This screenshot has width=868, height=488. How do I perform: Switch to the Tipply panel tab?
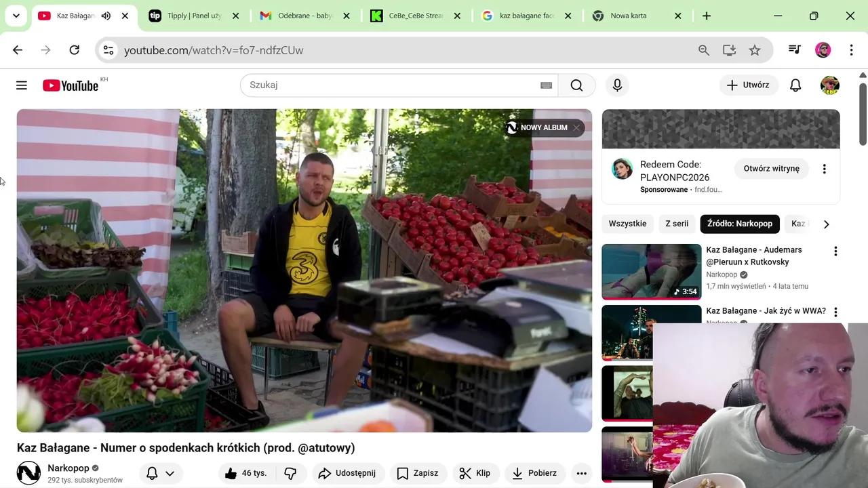tap(194, 16)
